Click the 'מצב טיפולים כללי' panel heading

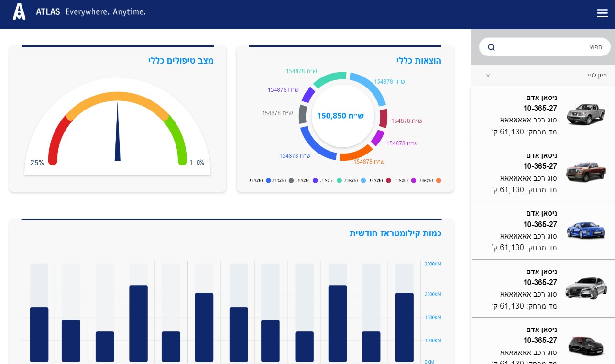pyautogui.click(x=181, y=61)
